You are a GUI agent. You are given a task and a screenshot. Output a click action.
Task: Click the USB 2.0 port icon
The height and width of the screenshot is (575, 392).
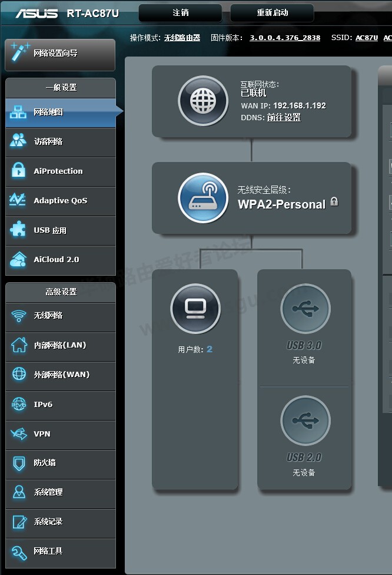(x=305, y=420)
